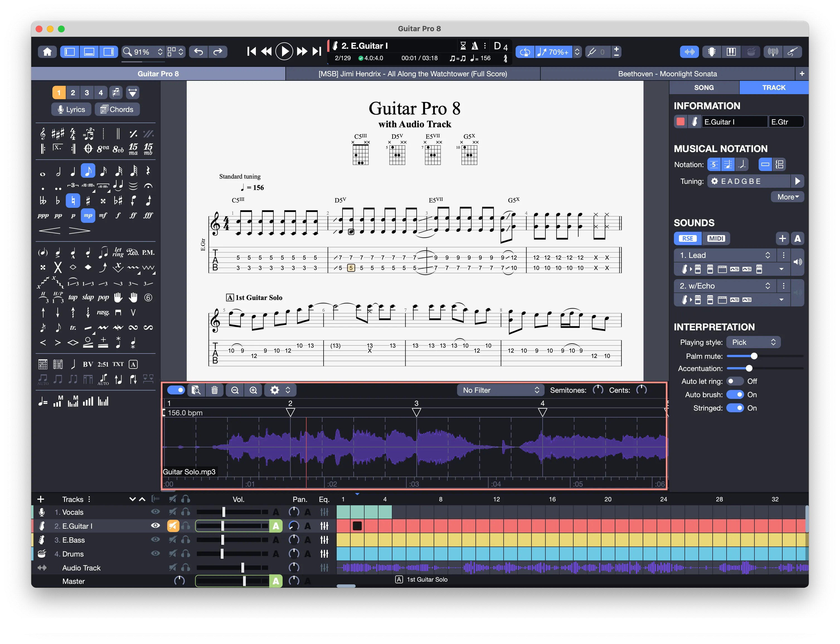840x644 pixels.
Task: Show the piano keyboard view icon
Action: [x=731, y=52]
